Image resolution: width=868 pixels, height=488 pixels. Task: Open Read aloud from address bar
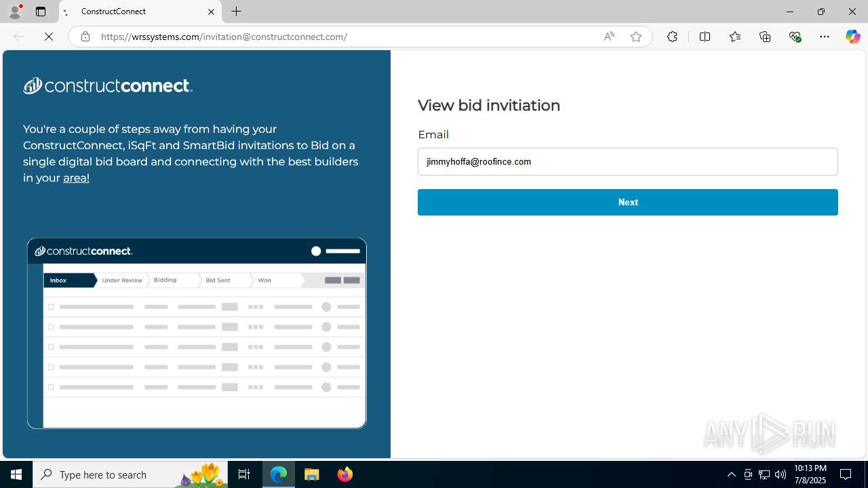609,37
